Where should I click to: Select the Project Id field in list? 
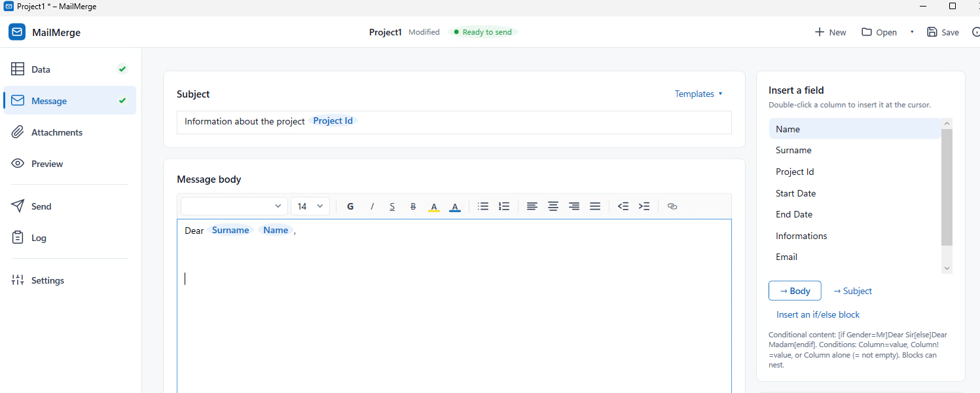(855, 172)
